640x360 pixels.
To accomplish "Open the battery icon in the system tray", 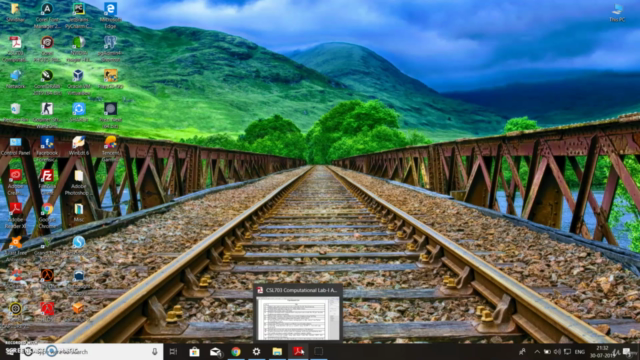I will click(547, 351).
